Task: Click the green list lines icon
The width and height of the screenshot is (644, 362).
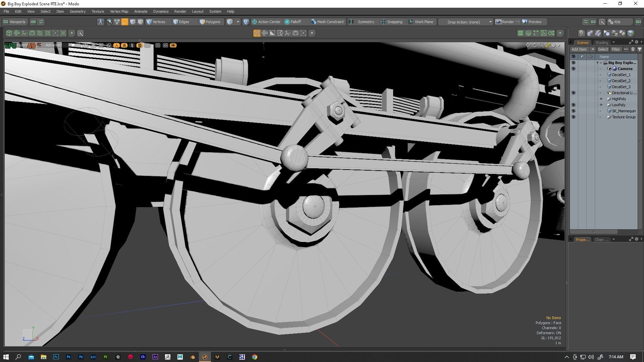Action: (520, 33)
